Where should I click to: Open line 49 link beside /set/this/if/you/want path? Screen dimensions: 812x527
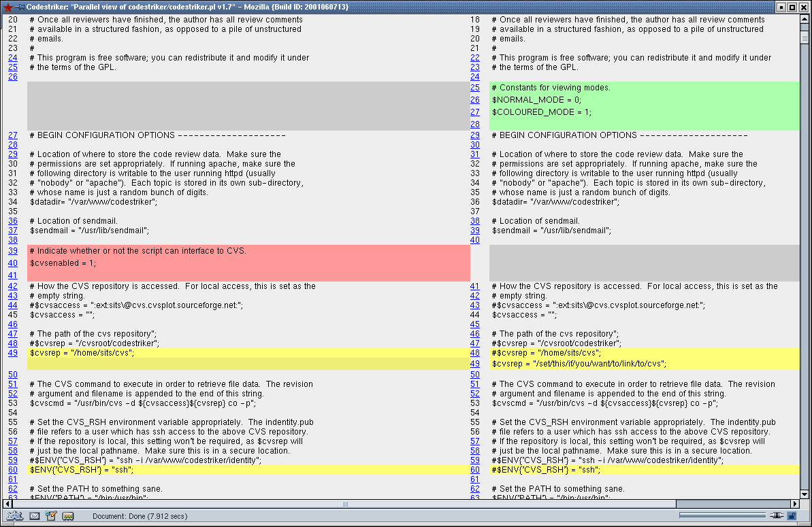pyautogui.click(x=474, y=364)
